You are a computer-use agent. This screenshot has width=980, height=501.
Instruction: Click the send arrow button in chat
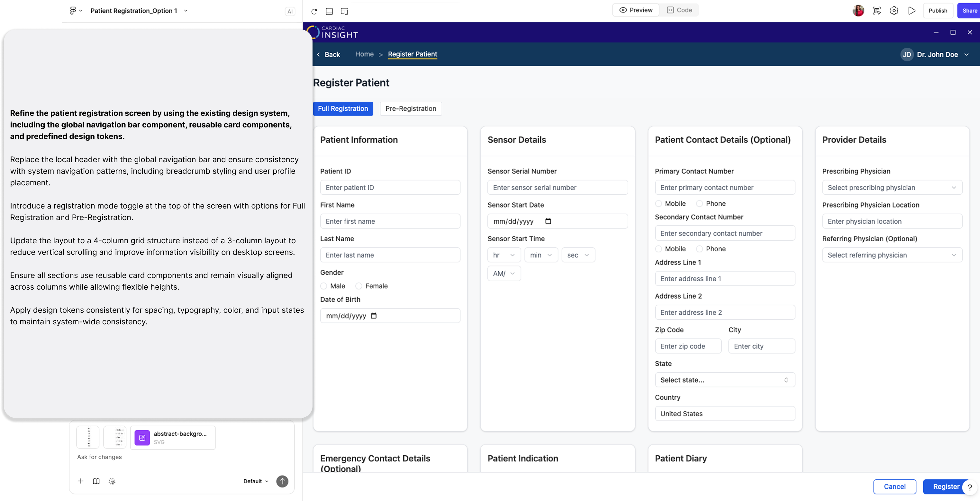[282, 481]
